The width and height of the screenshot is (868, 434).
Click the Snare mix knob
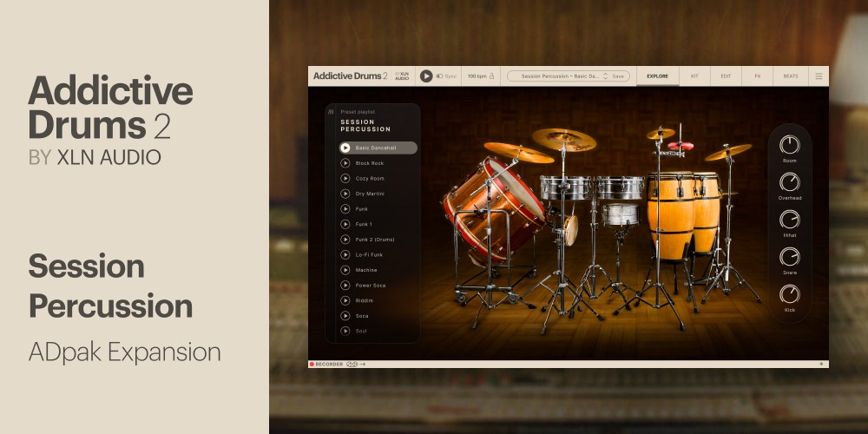point(790,257)
